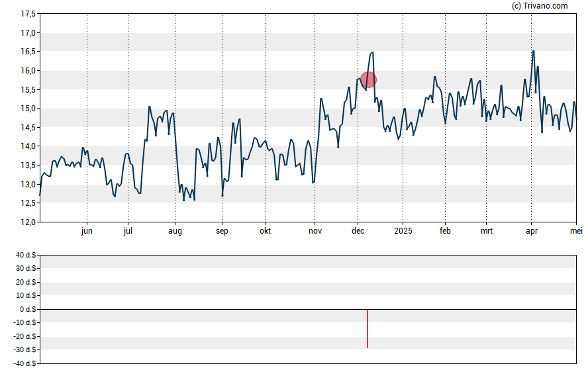This screenshot has width=588, height=374.
Task: Click the 16,0 price axis value
Action: pyautogui.click(x=28, y=71)
